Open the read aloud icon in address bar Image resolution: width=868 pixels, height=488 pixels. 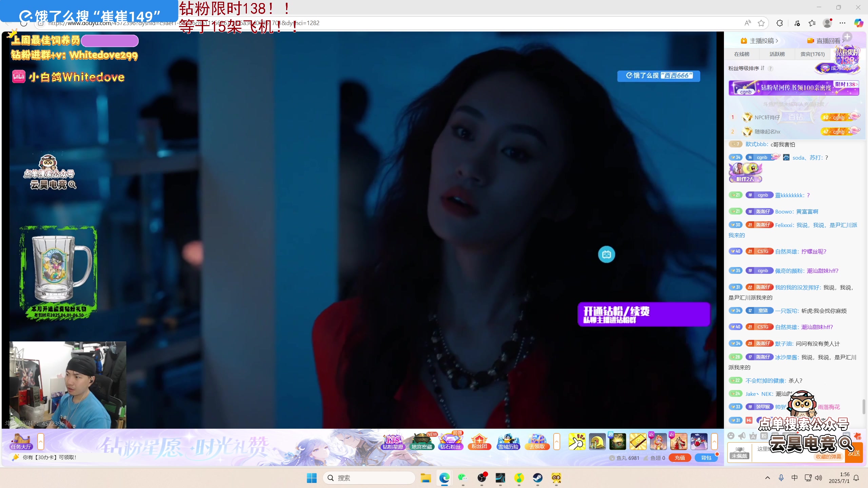[748, 23]
